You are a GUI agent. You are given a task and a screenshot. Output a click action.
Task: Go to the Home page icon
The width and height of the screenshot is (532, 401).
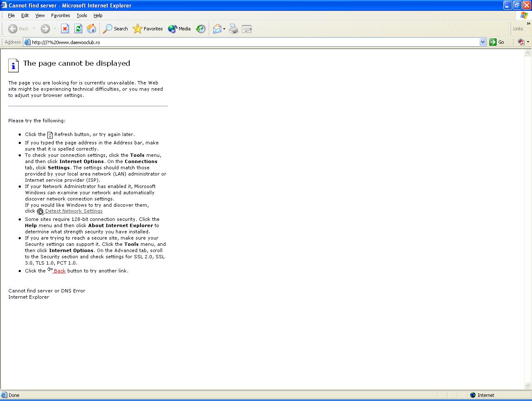pyautogui.click(x=91, y=29)
